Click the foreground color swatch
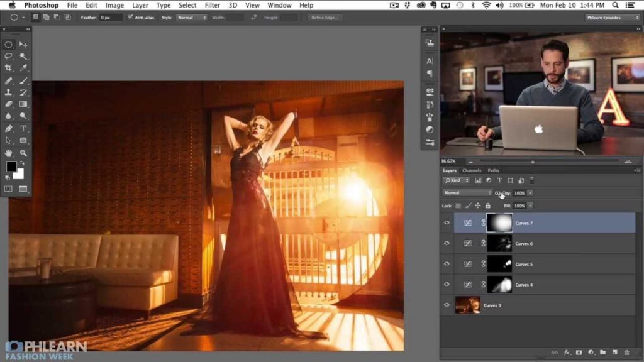This screenshot has height=362, width=644. click(x=11, y=167)
